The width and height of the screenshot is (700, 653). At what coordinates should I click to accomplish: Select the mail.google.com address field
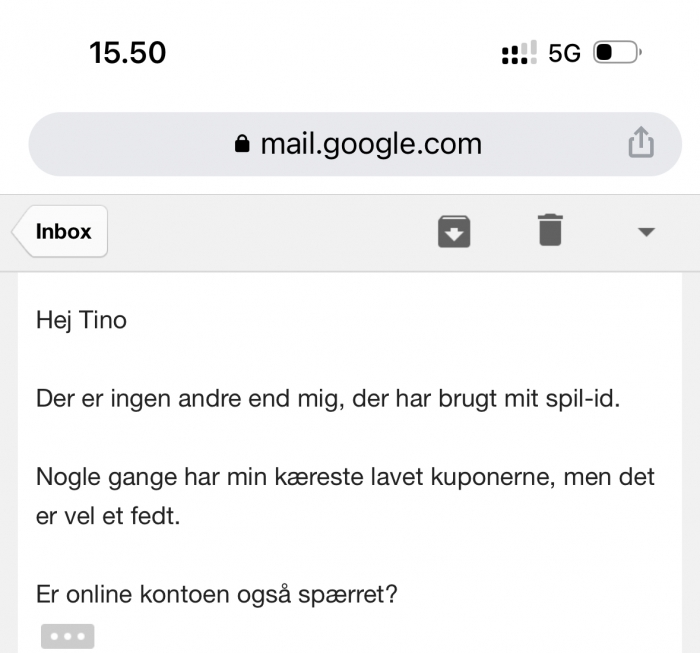[x=355, y=144]
